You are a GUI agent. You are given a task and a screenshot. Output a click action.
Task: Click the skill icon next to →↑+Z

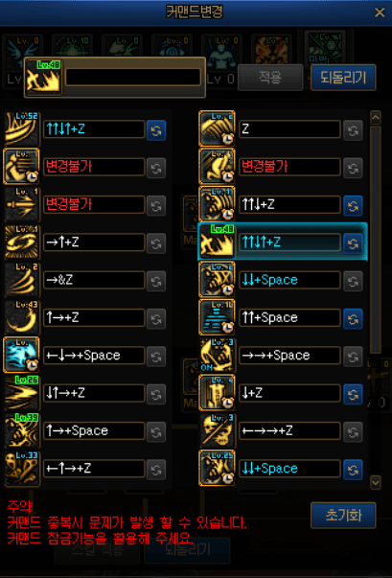pyautogui.click(x=22, y=243)
